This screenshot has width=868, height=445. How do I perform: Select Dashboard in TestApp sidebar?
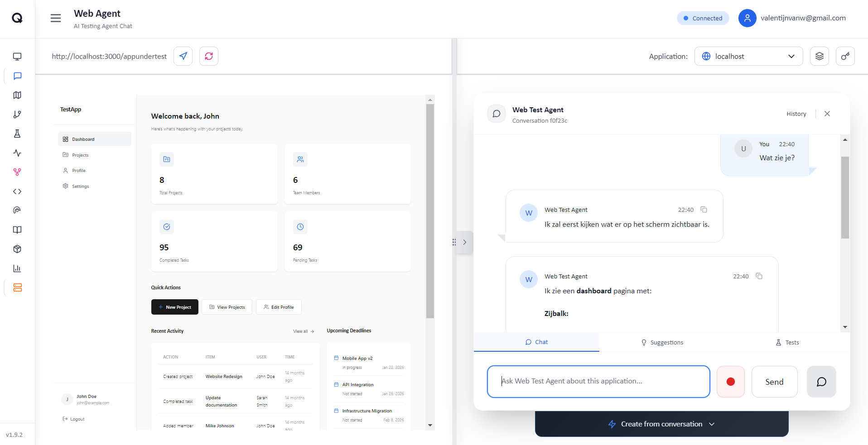tap(95, 139)
